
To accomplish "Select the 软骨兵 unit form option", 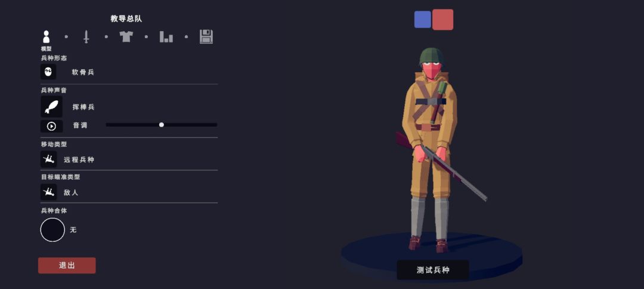I will pos(83,72).
